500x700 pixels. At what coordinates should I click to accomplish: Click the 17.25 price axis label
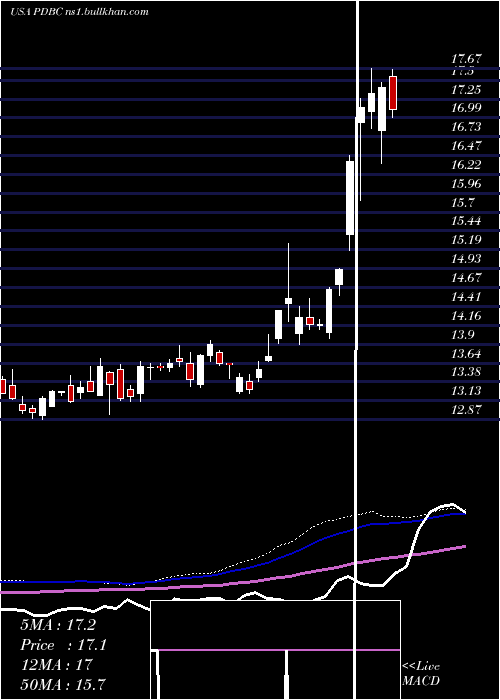click(466, 90)
